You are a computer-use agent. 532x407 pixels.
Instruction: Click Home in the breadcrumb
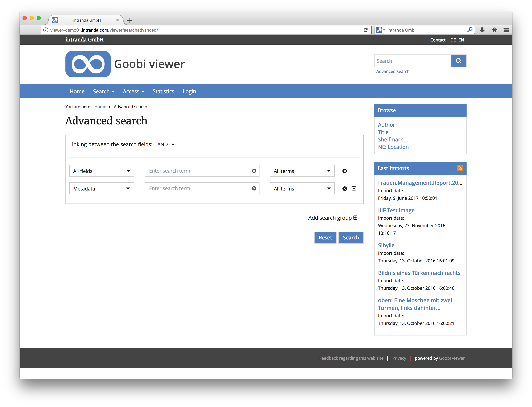click(100, 107)
